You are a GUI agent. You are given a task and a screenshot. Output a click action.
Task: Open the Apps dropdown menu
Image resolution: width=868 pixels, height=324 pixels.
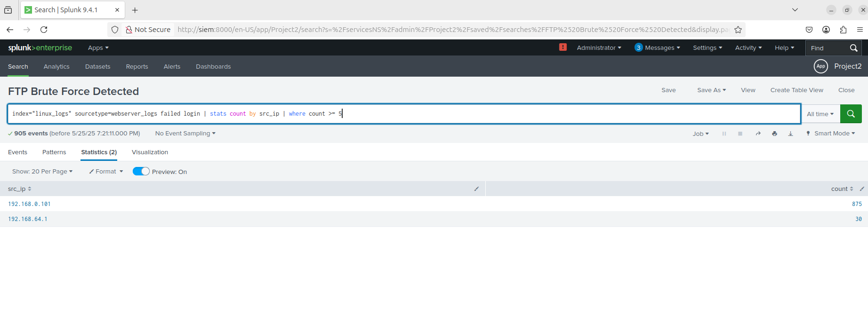click(98, 48)
